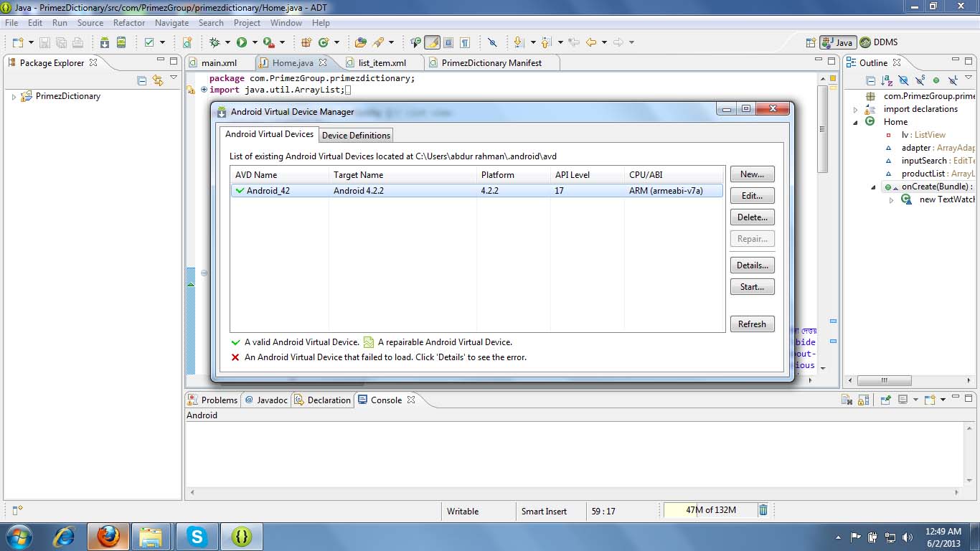Expand new TextWatcher node in Outline

pos(892,199)
